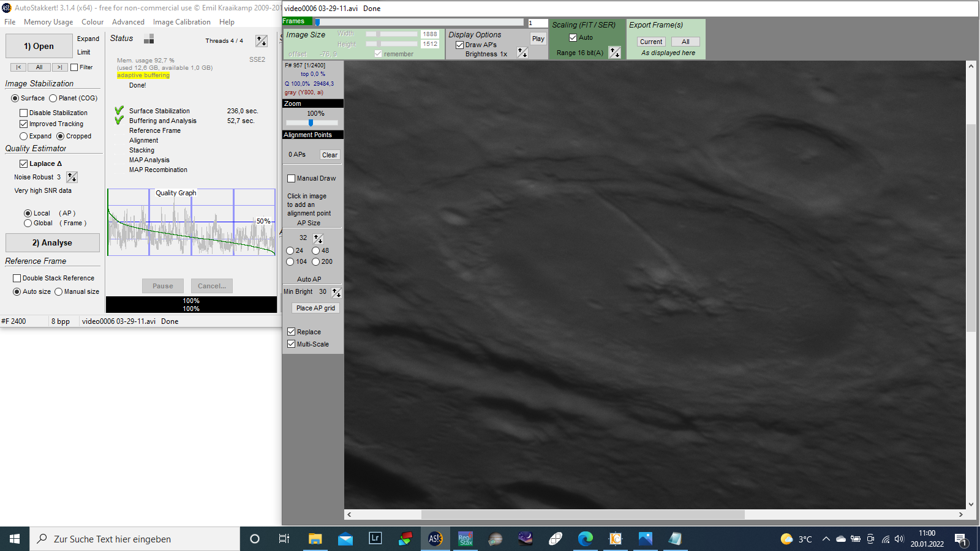Click AutoStakkert AS!3 taskbar icon
Screen dimensions: 980x551
tap(435, 539)
